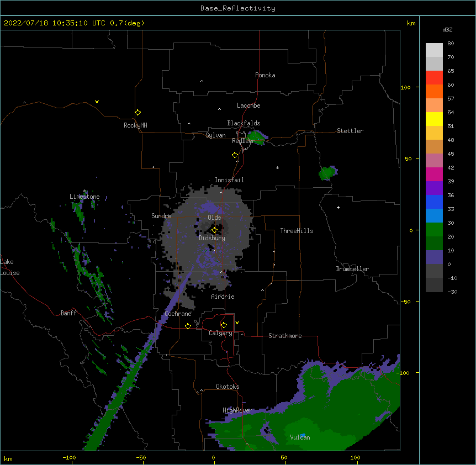Viewport: 476px width, 465px height.
Task: Pick the mauve pink 42-45 dBZ swatch
Action: click(x=434, y=161)
